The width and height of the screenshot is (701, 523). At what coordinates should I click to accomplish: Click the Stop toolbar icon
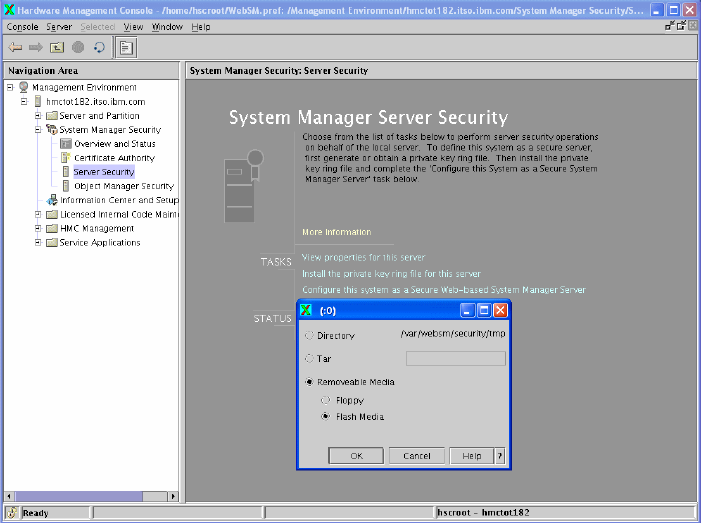click(x=78, y=47)
